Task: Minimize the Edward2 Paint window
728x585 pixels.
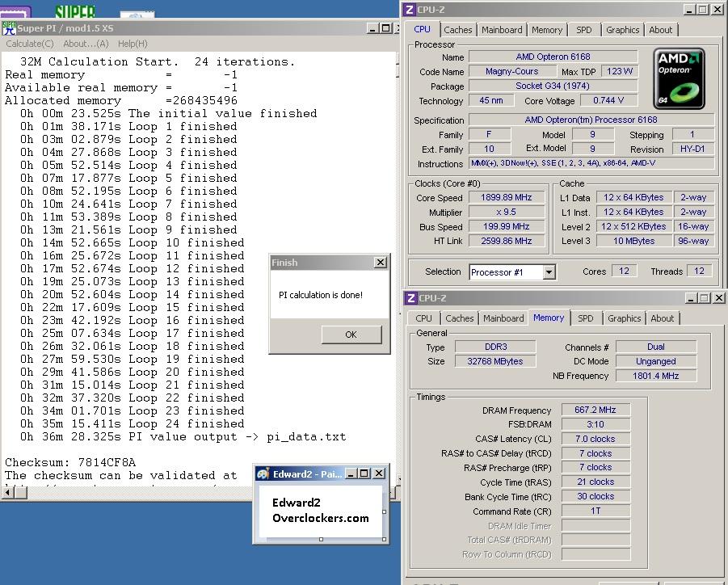Action: [x=351, y=473]
